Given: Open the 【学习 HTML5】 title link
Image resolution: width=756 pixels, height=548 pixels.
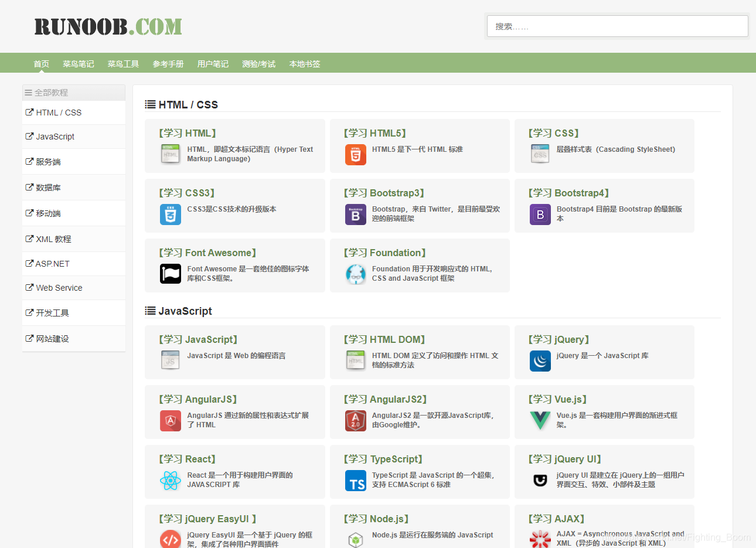Looking at the screenshot, I should (375, 133).
